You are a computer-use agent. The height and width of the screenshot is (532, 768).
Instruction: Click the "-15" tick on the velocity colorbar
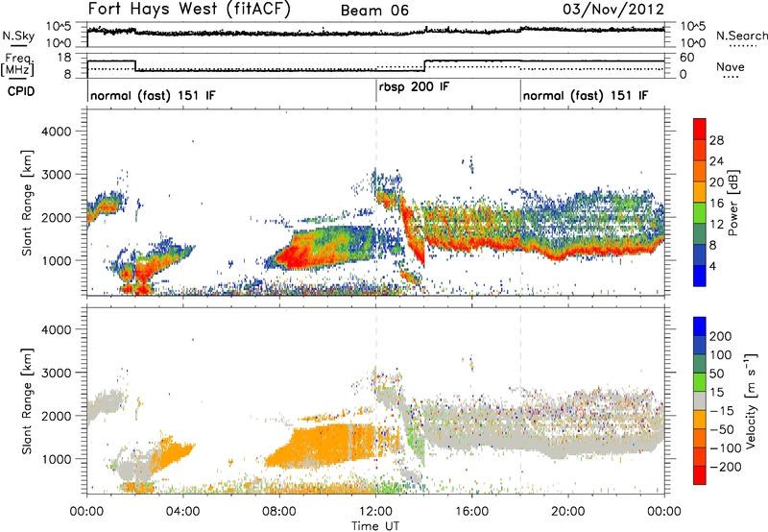coord(721,411)
